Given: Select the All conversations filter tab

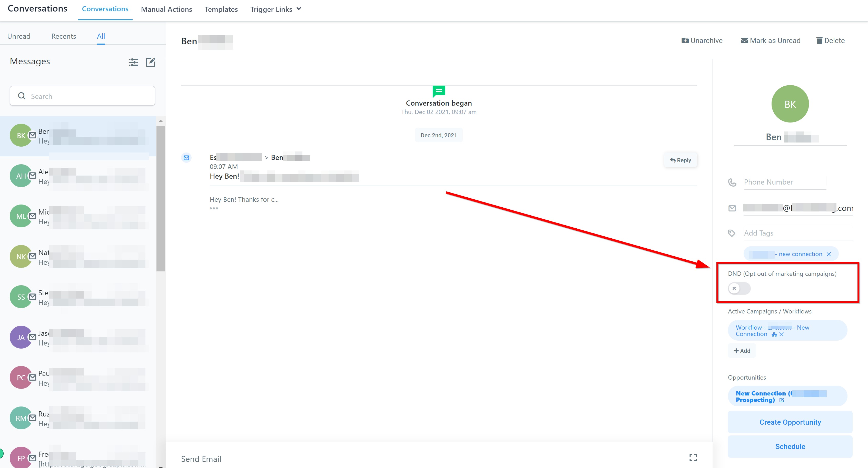Looking at the screenshot, I should tap(101, 36).
